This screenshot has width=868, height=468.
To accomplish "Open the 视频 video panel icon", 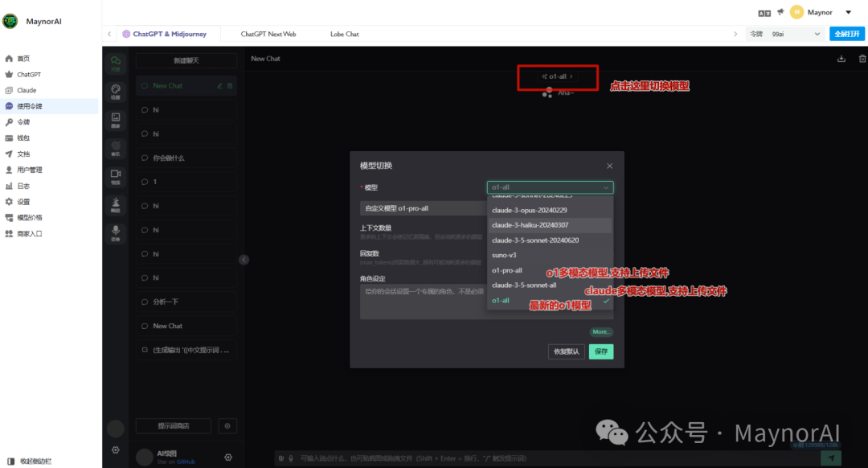I will click(x=116, y=175).
